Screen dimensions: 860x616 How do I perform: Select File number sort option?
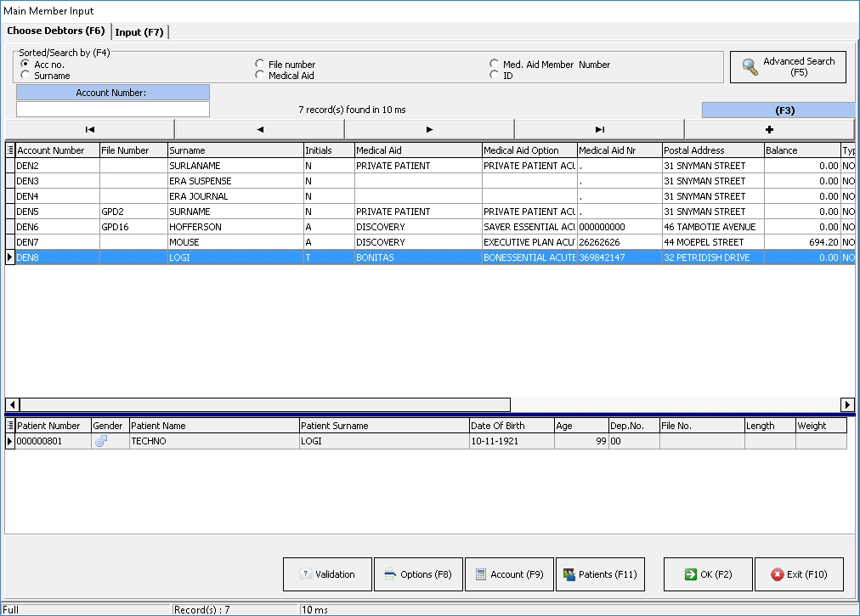coord(260,65)
